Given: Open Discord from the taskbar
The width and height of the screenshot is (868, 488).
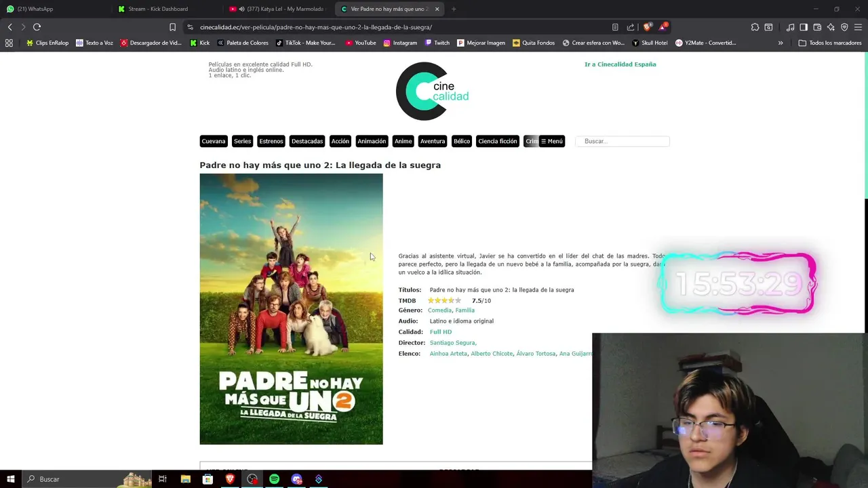Looking at the screenshot, I should click(296, 479).
